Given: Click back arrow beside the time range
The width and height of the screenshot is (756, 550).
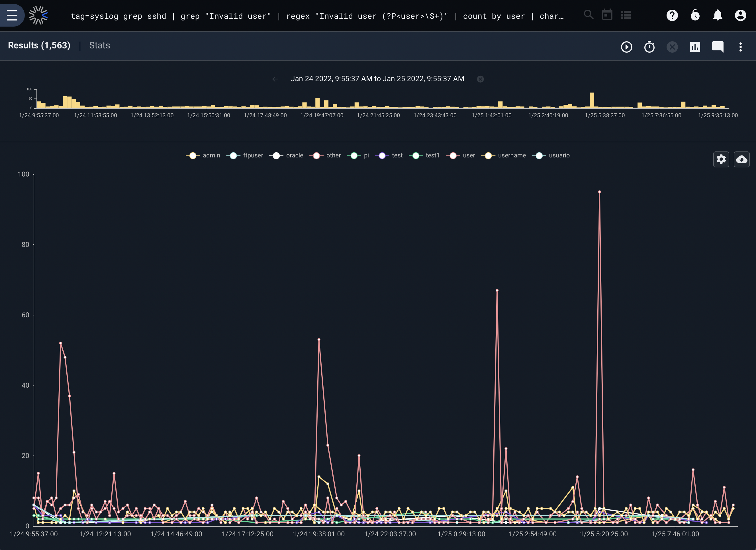Looking at the screenshot, I should point(275,79).
